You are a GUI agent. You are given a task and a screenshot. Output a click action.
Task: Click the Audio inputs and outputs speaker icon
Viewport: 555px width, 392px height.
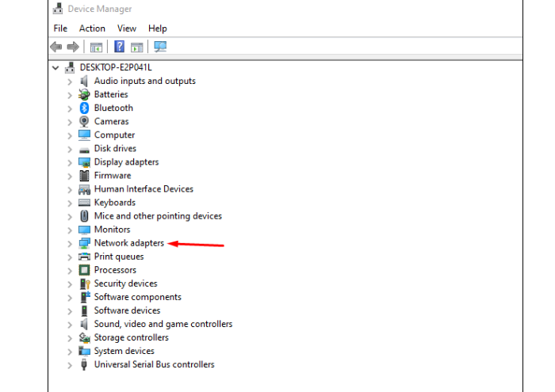point(84,81)
